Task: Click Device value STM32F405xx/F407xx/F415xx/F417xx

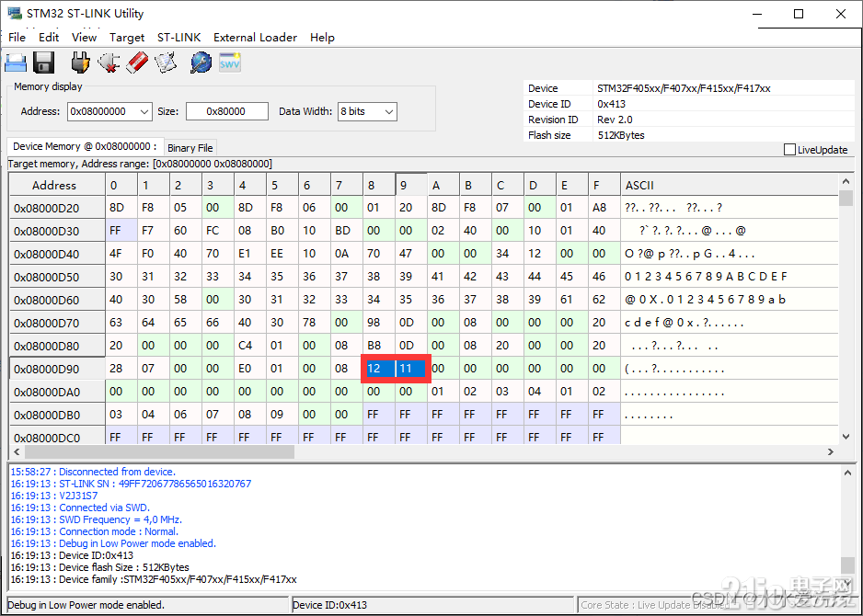Action: point(684,88)
